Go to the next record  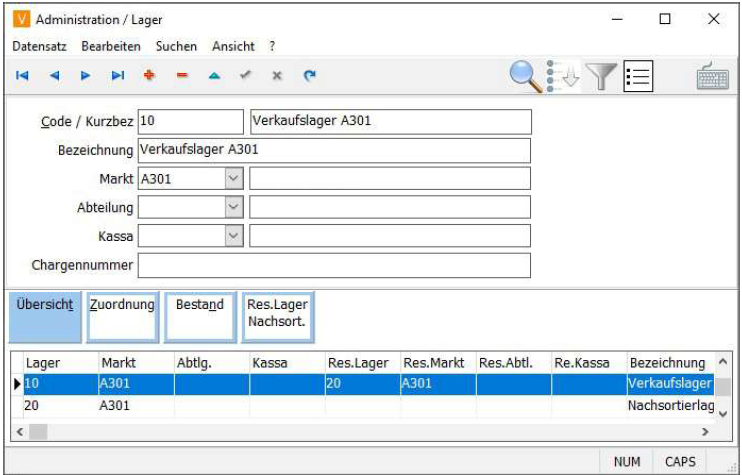click(86, 75)
